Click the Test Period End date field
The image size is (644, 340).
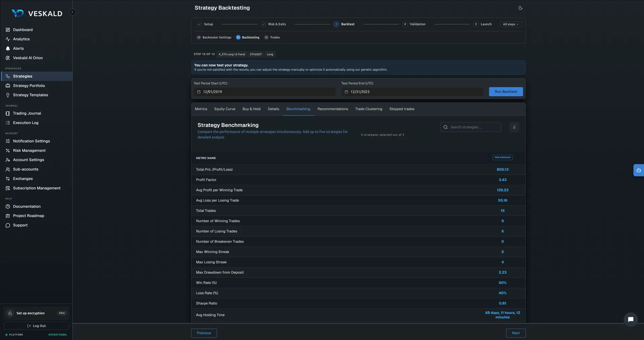(x=412, y=92)
